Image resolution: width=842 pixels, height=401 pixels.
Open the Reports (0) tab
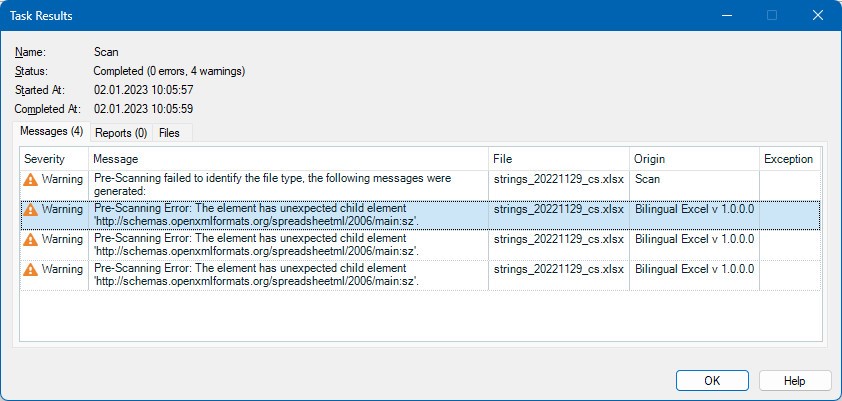(x=121, y=133)
